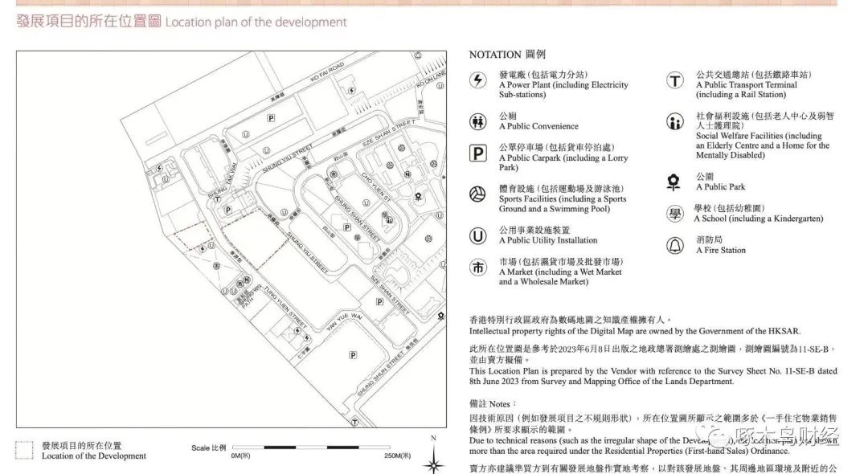
Task: Select the Public Carpark P icon in the notation
Action: tap(477, 154)
